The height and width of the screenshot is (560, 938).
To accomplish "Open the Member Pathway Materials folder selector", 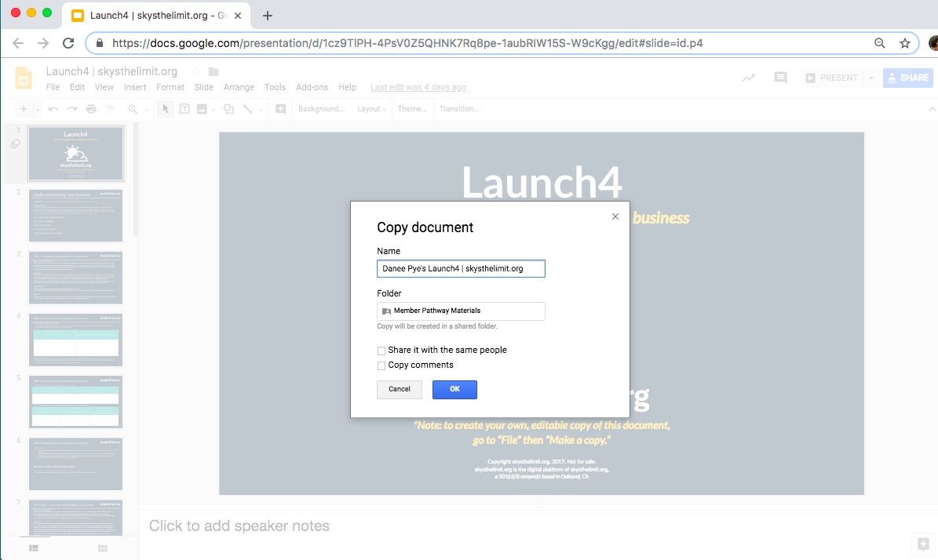I will tap(461, 311).
